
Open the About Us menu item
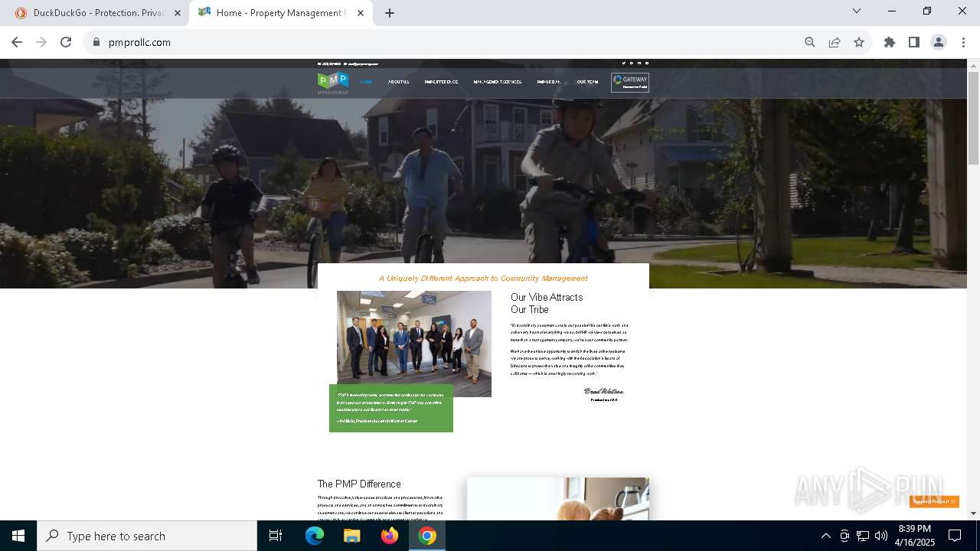pyautogui.click(x=398, y=82)
